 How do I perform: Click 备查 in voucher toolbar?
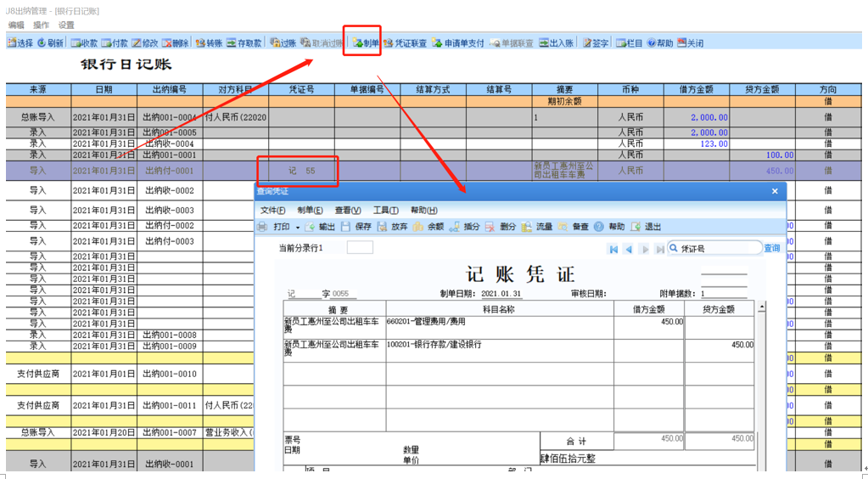point(574,227)
